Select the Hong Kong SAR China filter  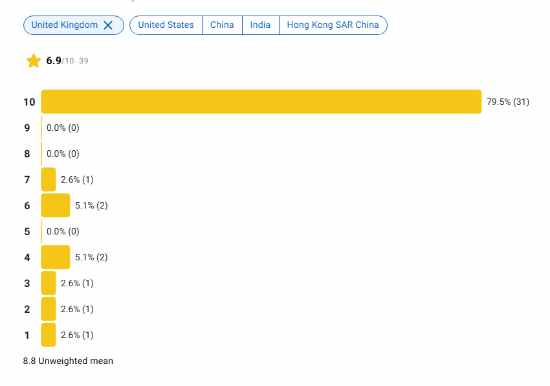pos(333,25)
